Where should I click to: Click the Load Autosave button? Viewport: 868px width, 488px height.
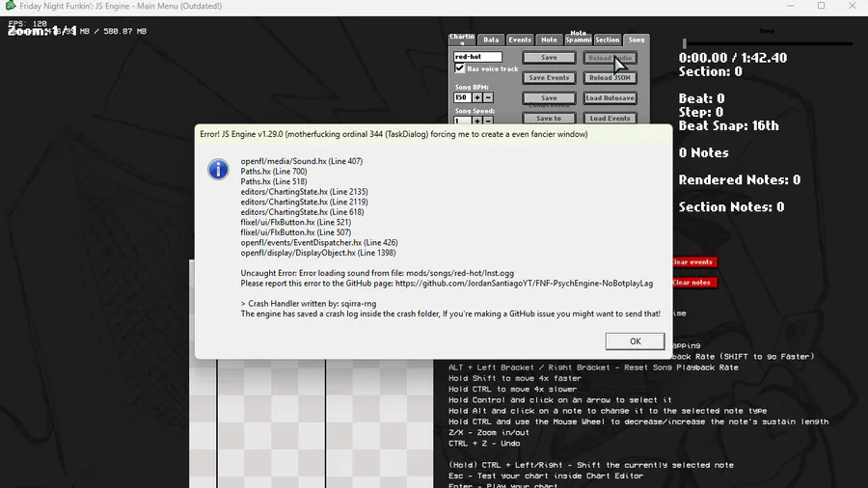(610, 98)
